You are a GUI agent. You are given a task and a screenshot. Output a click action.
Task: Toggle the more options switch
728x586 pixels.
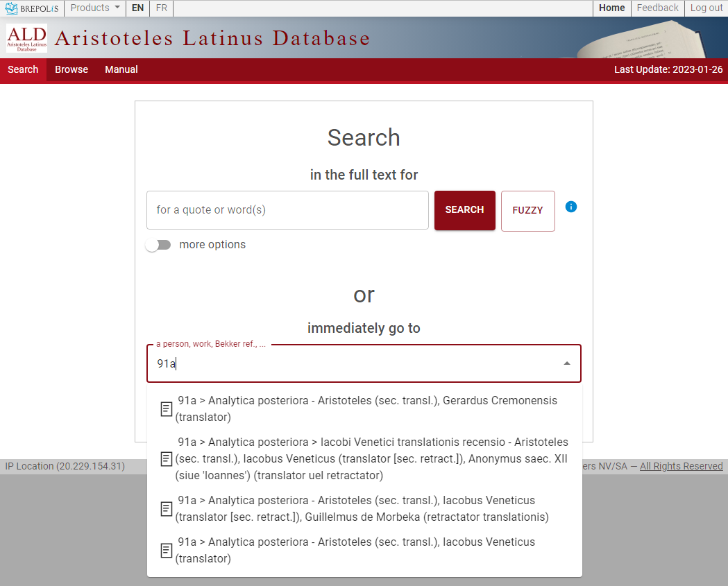[x=158, y=245]
